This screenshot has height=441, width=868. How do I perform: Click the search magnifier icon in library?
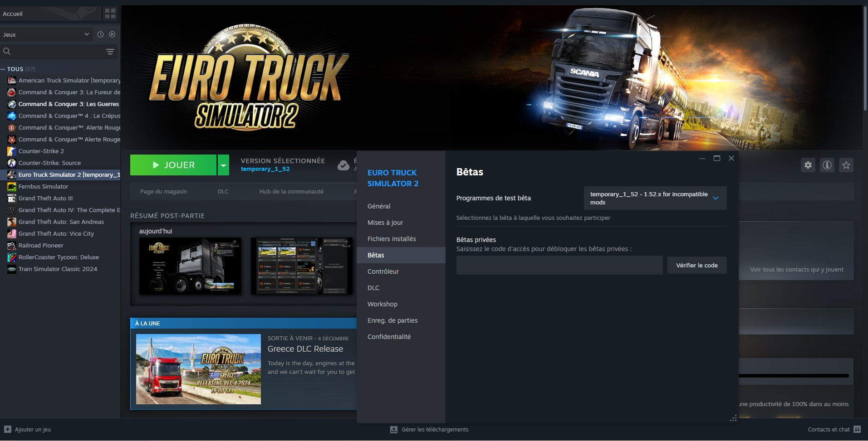click(x=7, y=51)
